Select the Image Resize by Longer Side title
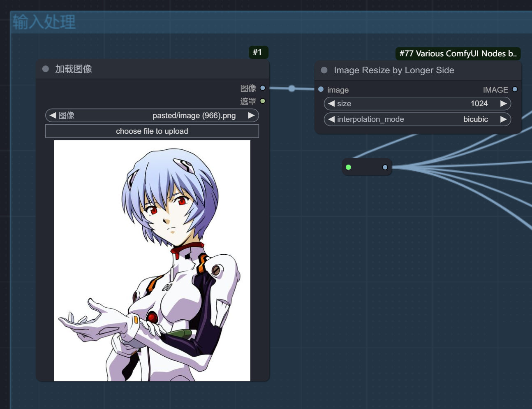 [x=394, y=70]
